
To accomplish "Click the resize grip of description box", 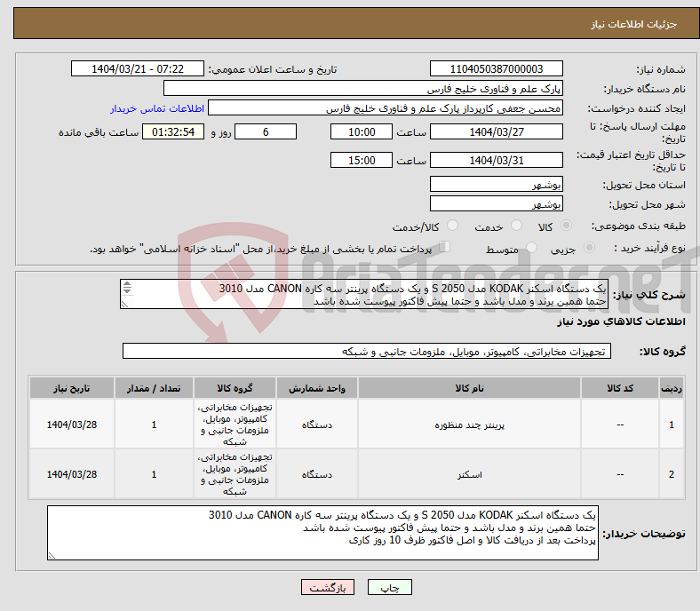I will click(x=124, y=305).
